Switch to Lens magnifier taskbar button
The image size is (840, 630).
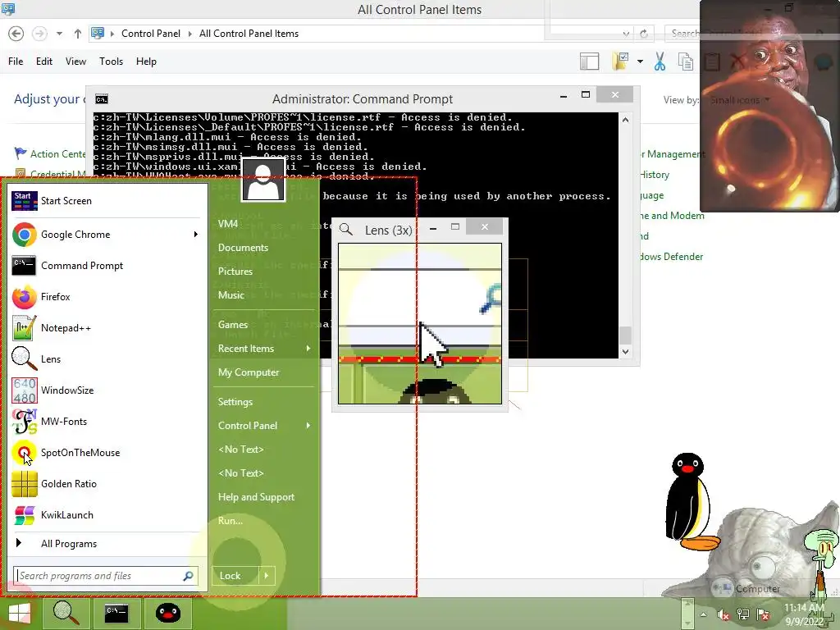pyautogui.click(x=66, y=612)
